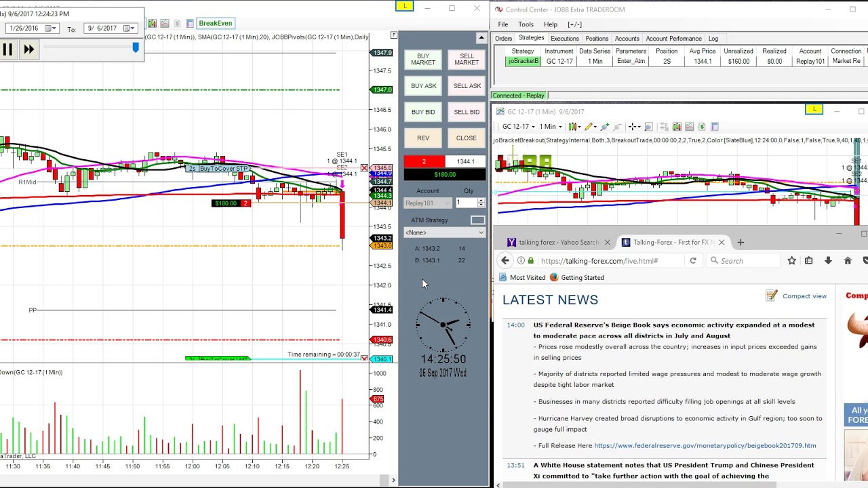The width and height of the screenshot is (868, 488).
Task: Click the Qty input field
Action: click(x=466, y=203)
